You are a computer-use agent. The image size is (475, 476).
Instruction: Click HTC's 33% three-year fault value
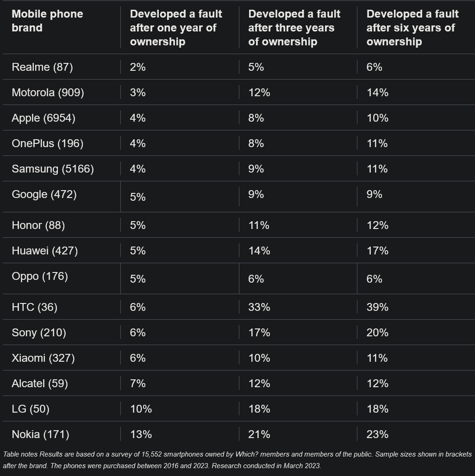coord(259,307)
